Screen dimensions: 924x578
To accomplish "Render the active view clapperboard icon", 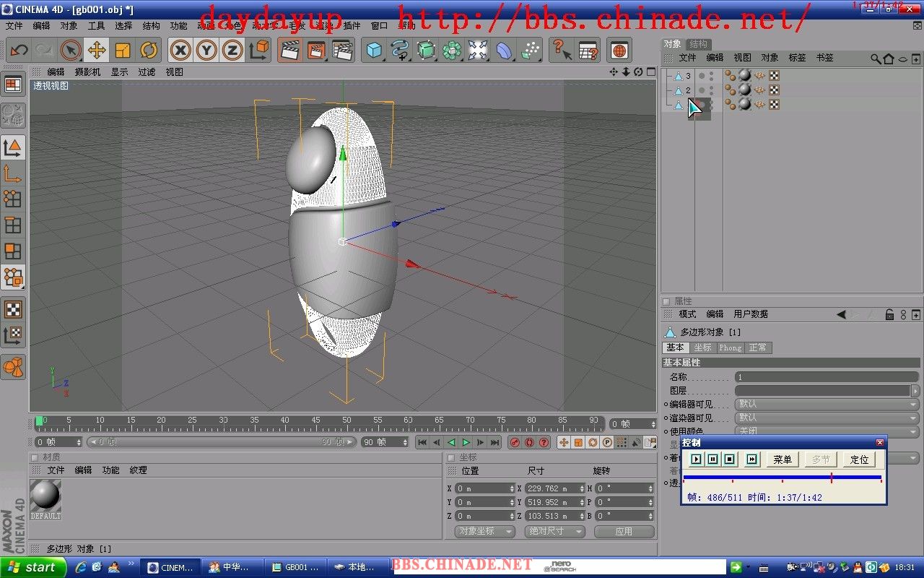I will pyautogui.click(x=289, y=50).
